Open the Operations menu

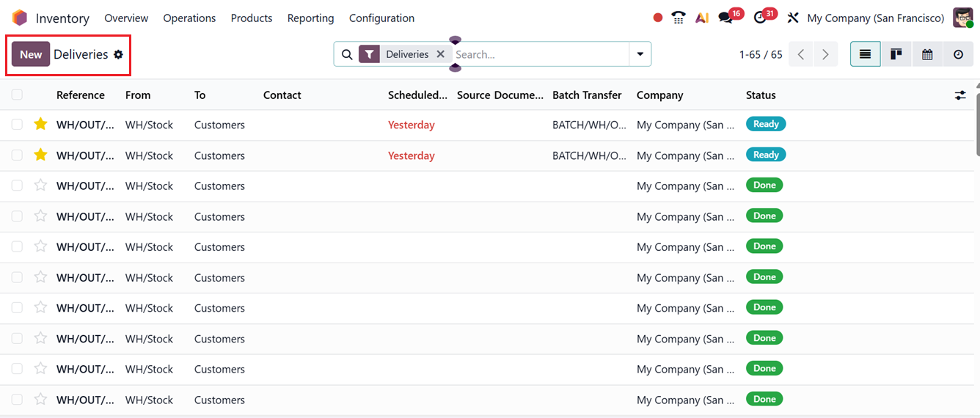coord(189,18)
